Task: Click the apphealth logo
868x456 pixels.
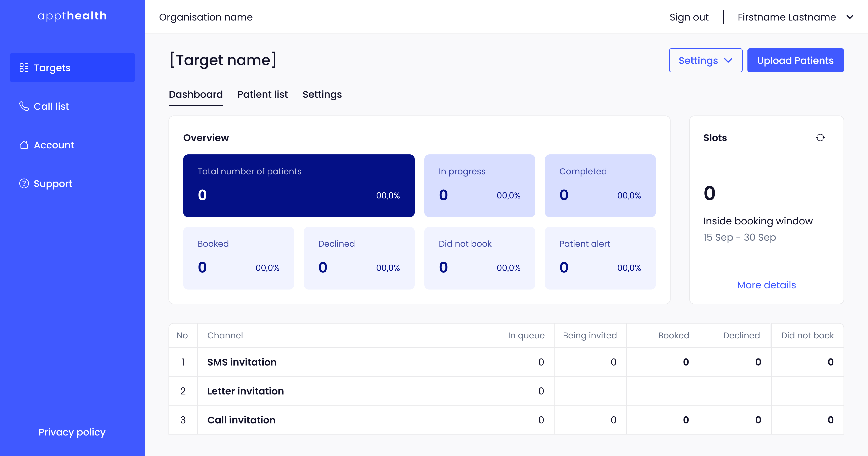Action: (x=72, y=16)
